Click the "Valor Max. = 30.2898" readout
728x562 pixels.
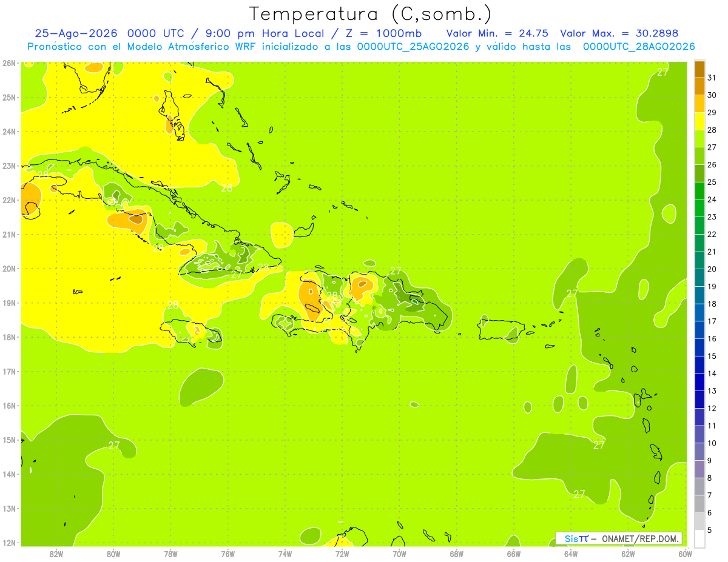tap(619, 33)
